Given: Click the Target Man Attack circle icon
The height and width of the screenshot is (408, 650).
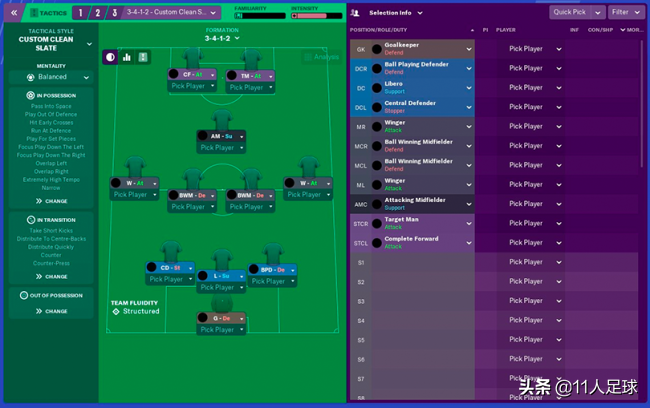Looking at the screenshot, I should 377,224.
